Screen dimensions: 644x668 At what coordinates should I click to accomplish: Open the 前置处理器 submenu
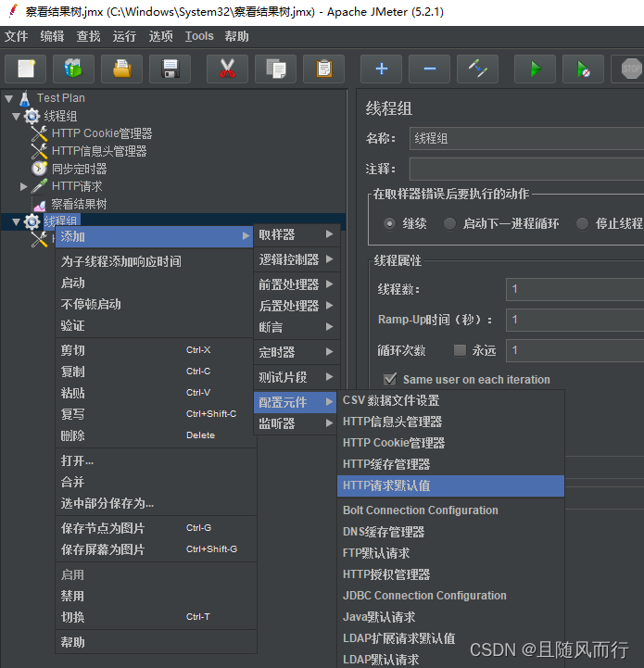[x=297, y=284]
